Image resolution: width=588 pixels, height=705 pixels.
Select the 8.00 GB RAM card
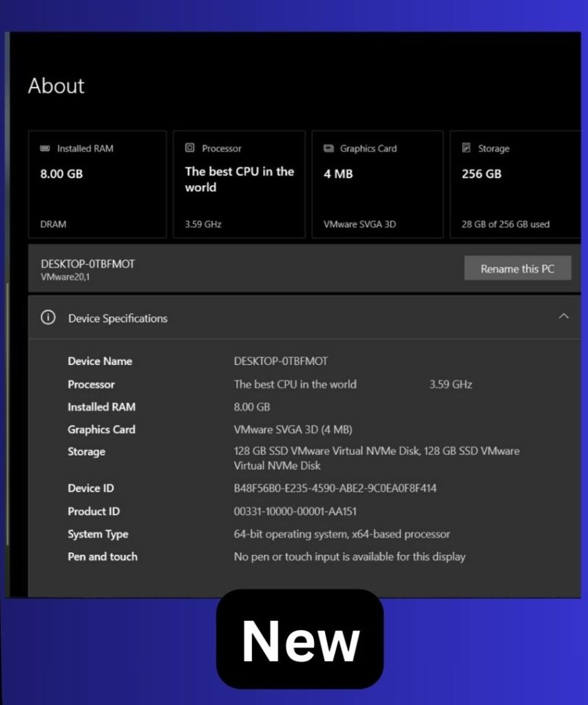pyautogui.click(x=96, y=184)
